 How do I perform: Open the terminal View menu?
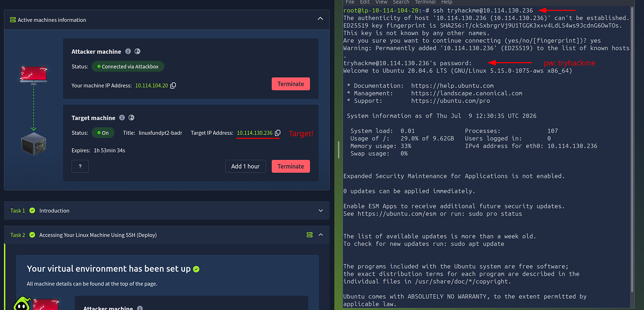tap(380, 2)
